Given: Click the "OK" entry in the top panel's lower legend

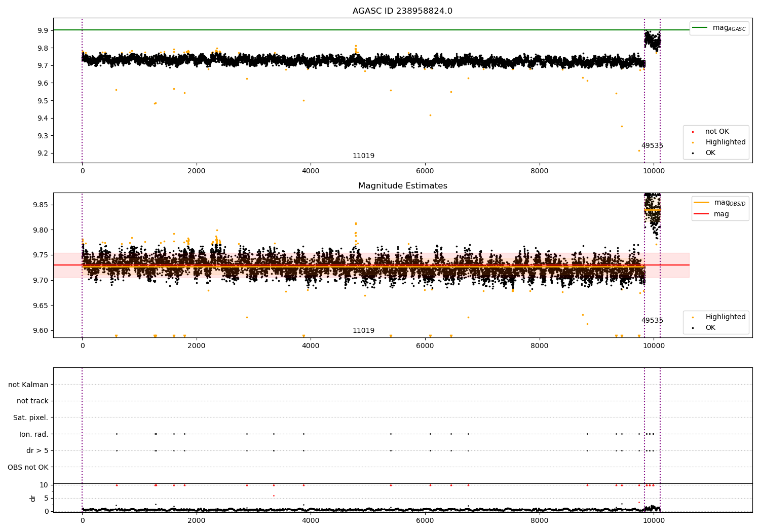Looking at the screenshot, I should click(x=710, y=153).
